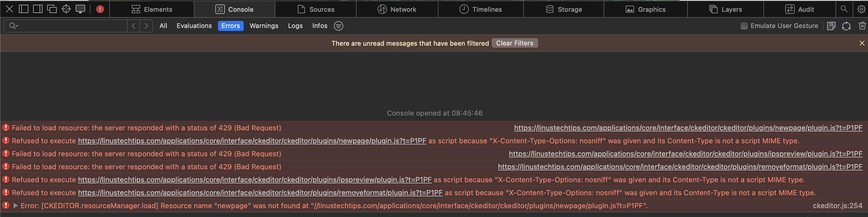Expand the CKEDITOR.resourceManager.load error entry

point(15,206)
